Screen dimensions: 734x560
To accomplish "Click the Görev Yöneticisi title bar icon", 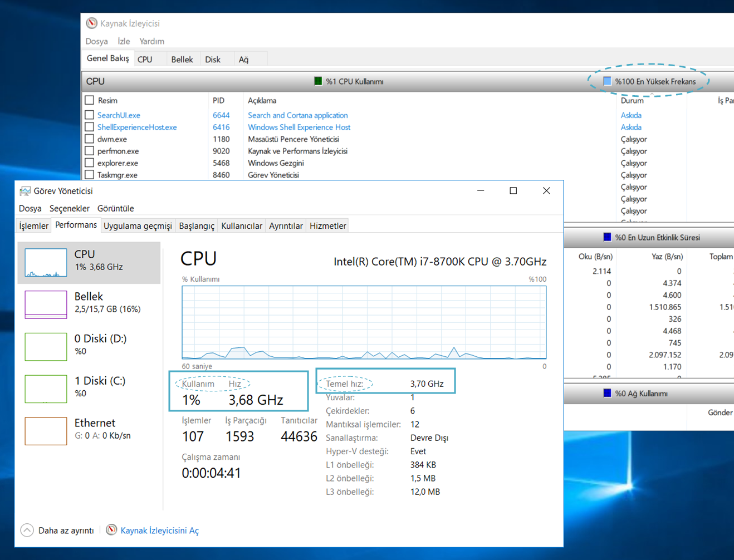I will (x=25, y=191).
